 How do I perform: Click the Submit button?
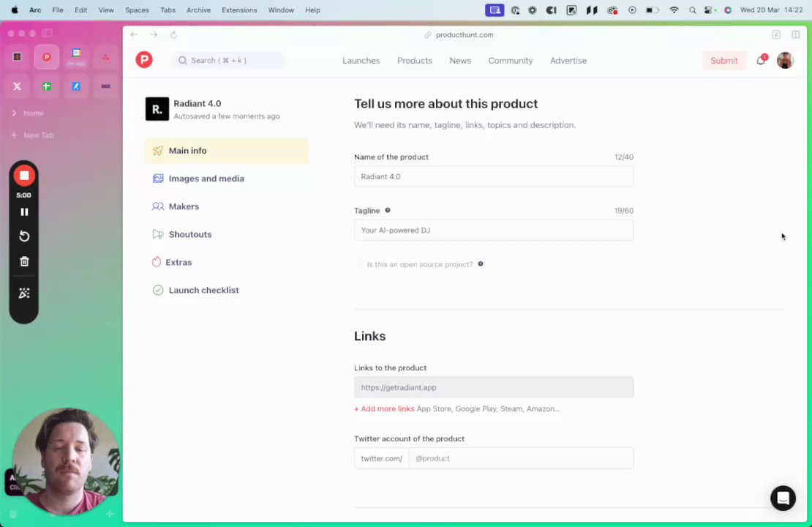tap(723, 61)
